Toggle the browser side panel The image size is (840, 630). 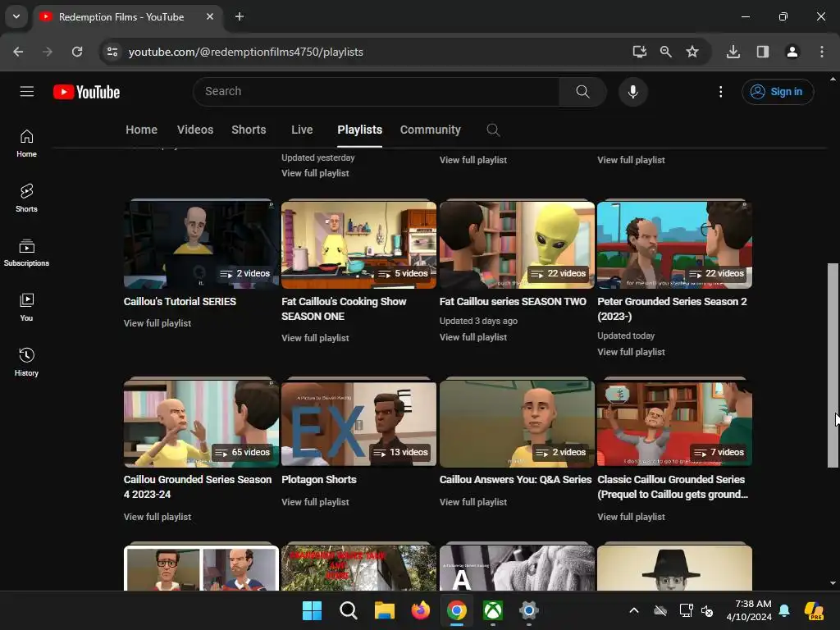pyautogui.click(x=762, y=52)
